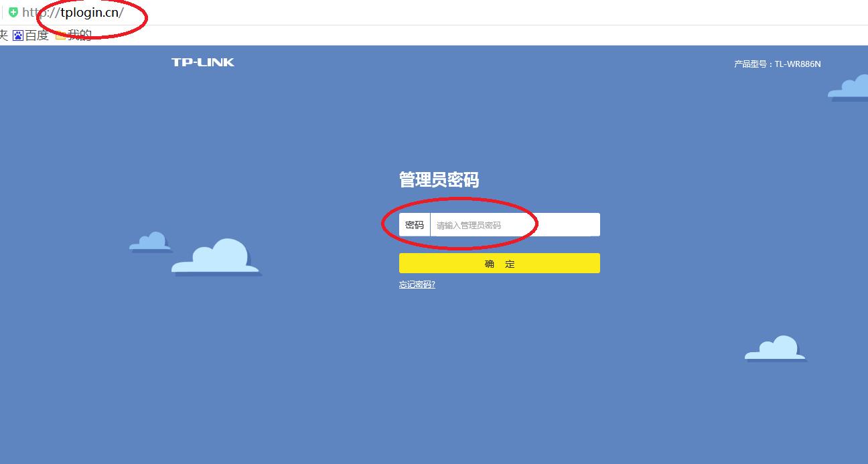Select the 我的 bookmark entry

[x=79, y=35]
